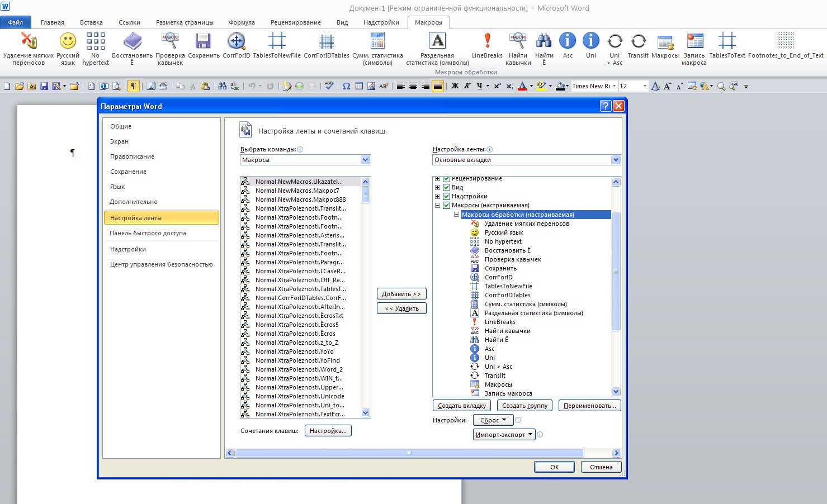Viewport: 827px width, 504px height.
Task: Click the 'Создать группу' button
Action: pyautogui.click(x=524, y=406)
